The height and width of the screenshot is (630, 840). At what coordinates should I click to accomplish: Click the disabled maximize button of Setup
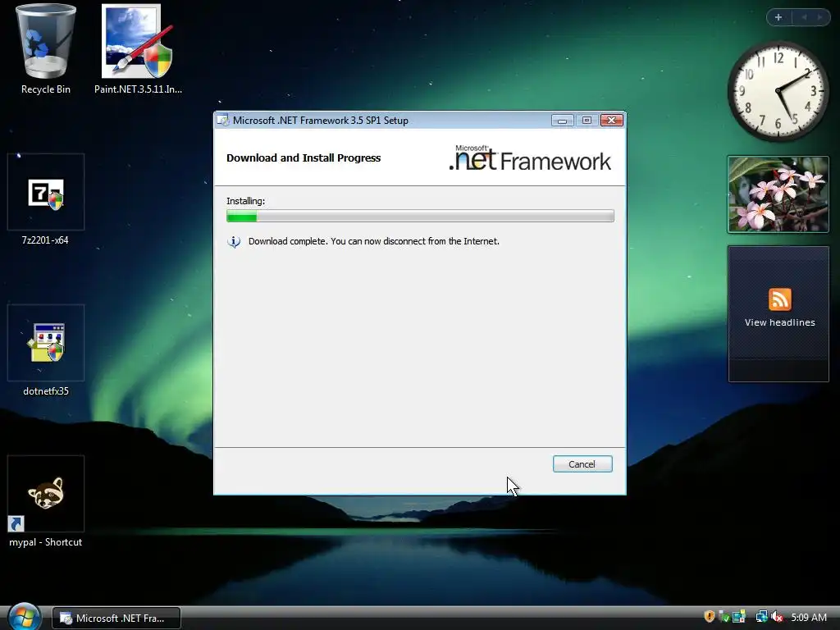click(587, 120)
